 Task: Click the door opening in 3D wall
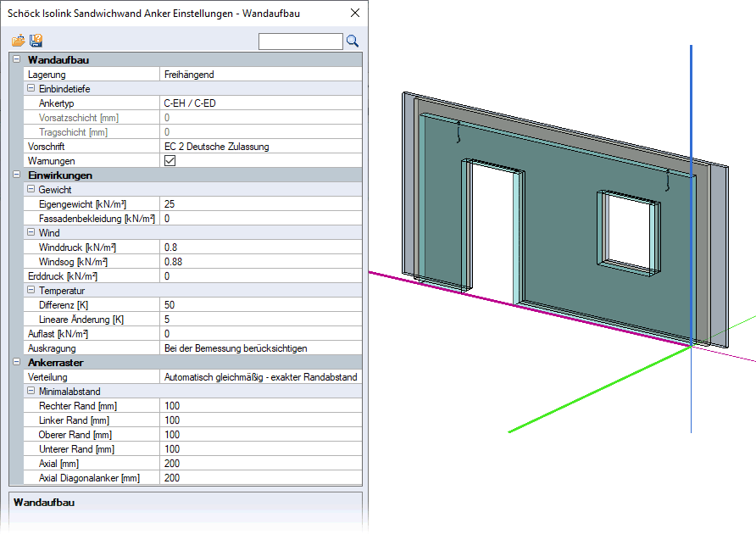tap(492, 231)
